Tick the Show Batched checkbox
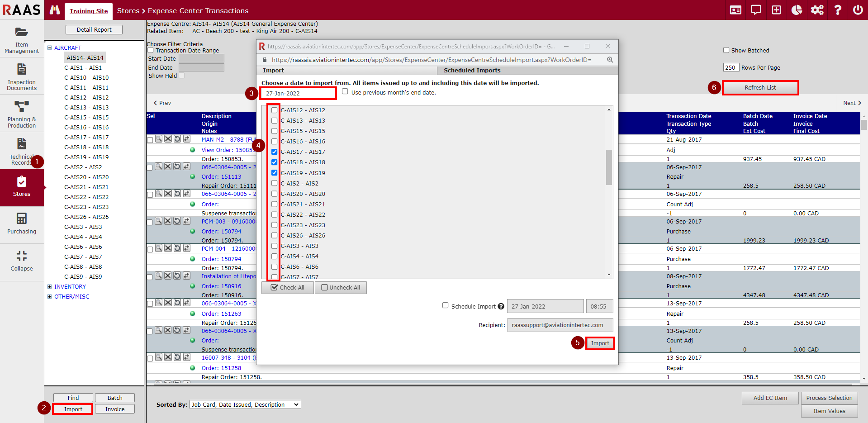This screenshot has width=868, height=423. pyautogui.click(x=726, y=50)
